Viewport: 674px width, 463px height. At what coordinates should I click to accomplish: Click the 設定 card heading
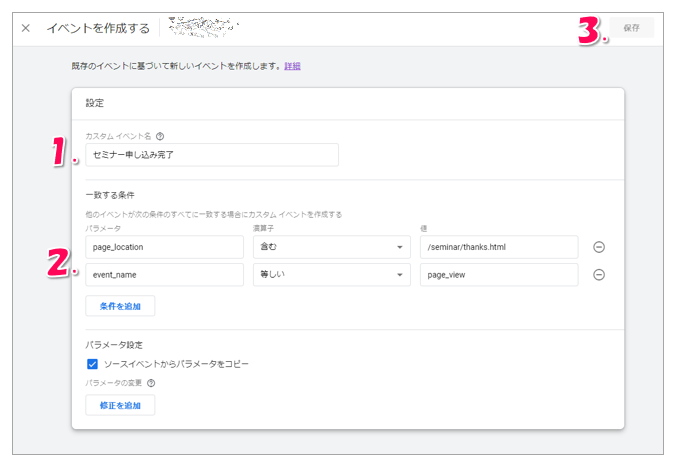(x=95, y=103)
